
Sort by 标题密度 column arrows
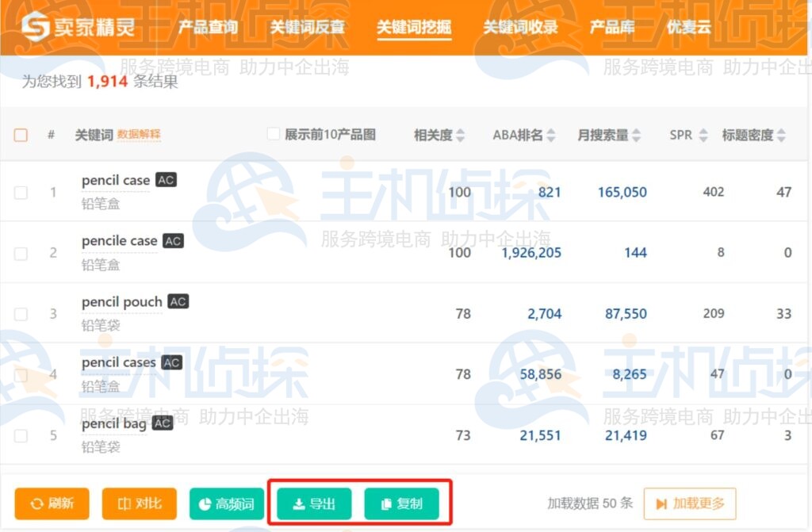781,136
